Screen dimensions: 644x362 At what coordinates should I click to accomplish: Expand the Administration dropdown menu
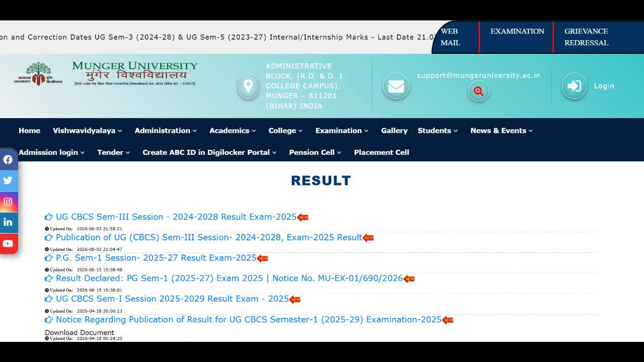coord(166,131)
